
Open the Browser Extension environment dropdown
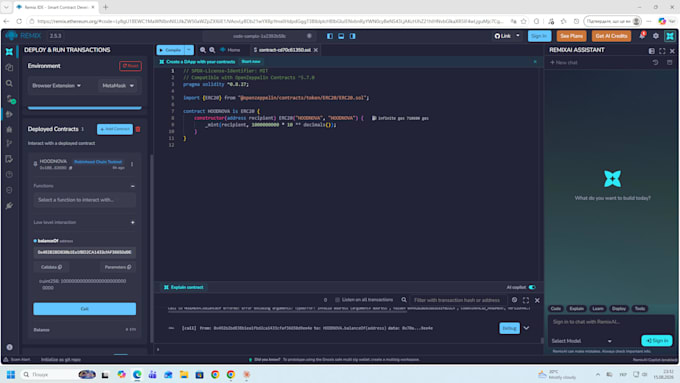[x=56, y=85]
